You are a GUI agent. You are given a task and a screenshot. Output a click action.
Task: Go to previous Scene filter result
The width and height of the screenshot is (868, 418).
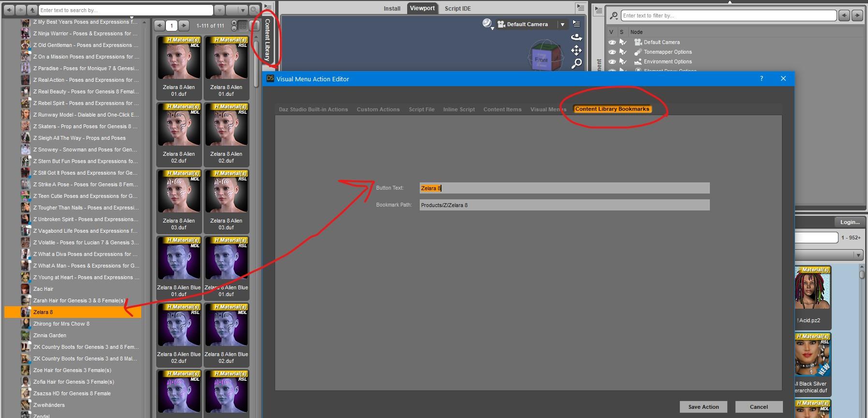[844, 15]
